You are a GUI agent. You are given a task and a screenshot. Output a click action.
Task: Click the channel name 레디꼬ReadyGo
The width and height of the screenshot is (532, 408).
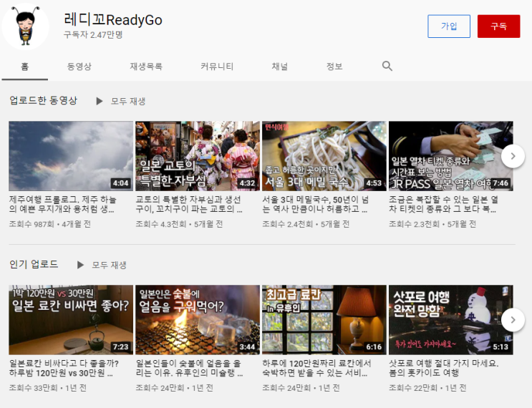[113, 19]
